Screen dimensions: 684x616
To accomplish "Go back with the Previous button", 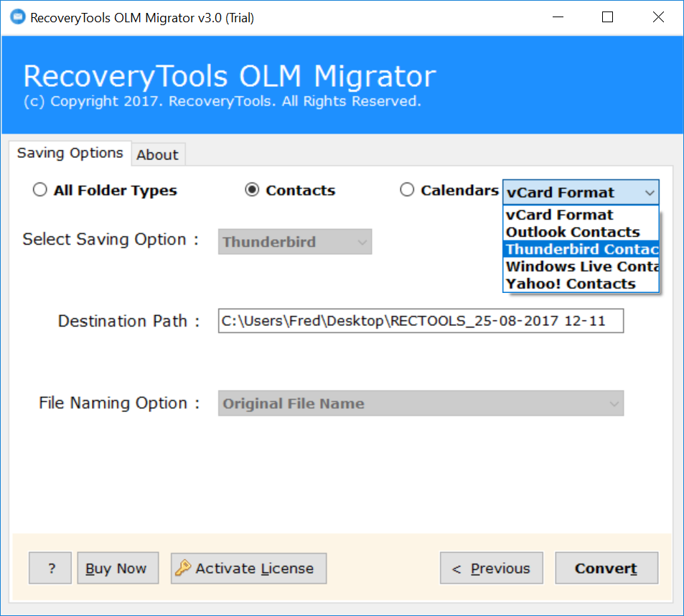I will click(491, 568).
